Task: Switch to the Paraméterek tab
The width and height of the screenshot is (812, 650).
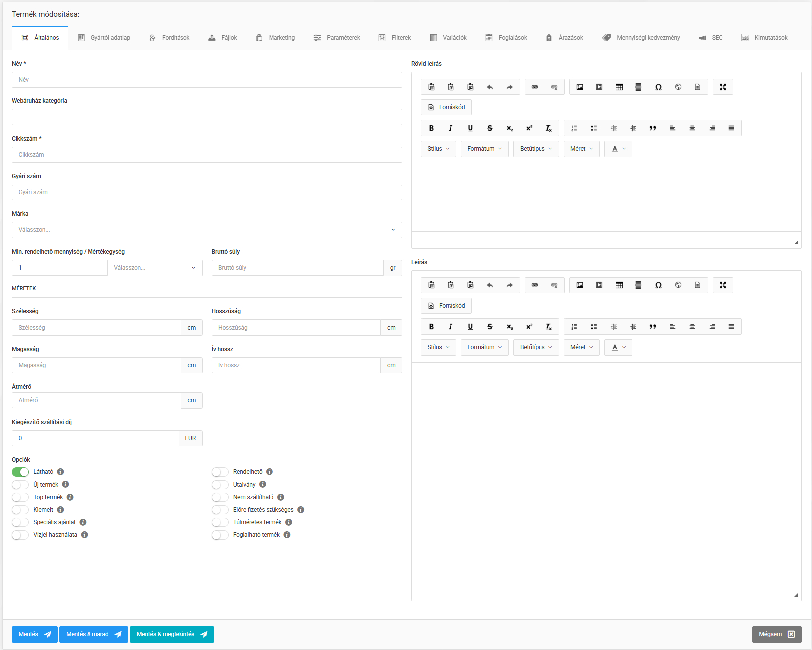Action: [337, 38]
